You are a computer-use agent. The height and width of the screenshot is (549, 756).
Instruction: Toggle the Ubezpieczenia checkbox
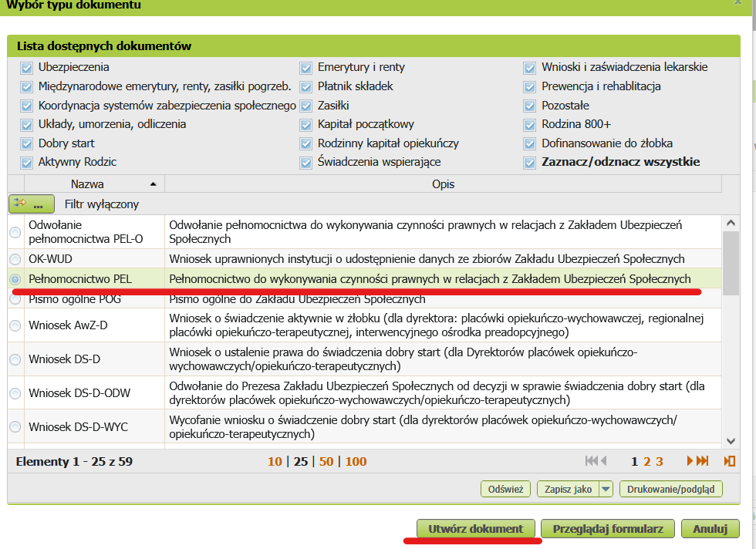[26, 68]
